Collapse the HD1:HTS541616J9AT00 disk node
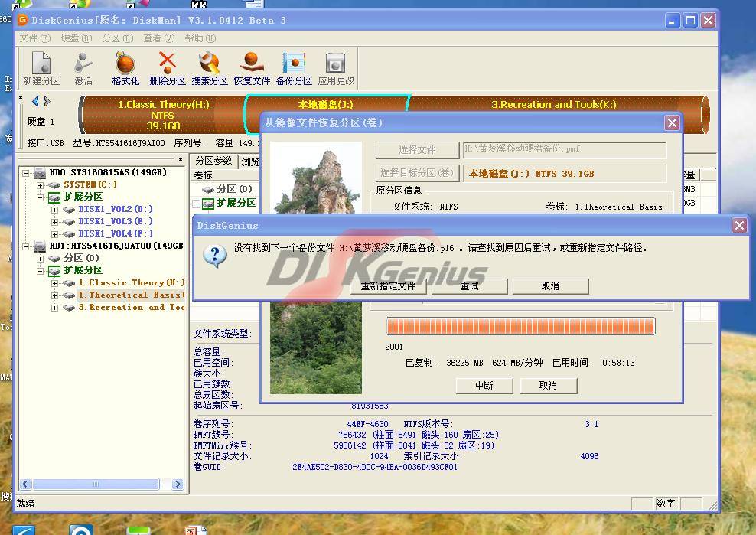Viewport: 756px width, 535px height. tap(25, 246)
